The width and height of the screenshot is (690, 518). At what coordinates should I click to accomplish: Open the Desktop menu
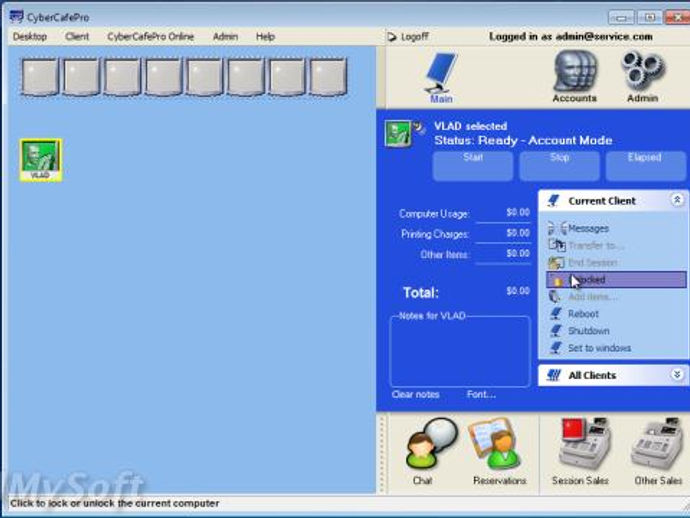(x=30, y=37)
